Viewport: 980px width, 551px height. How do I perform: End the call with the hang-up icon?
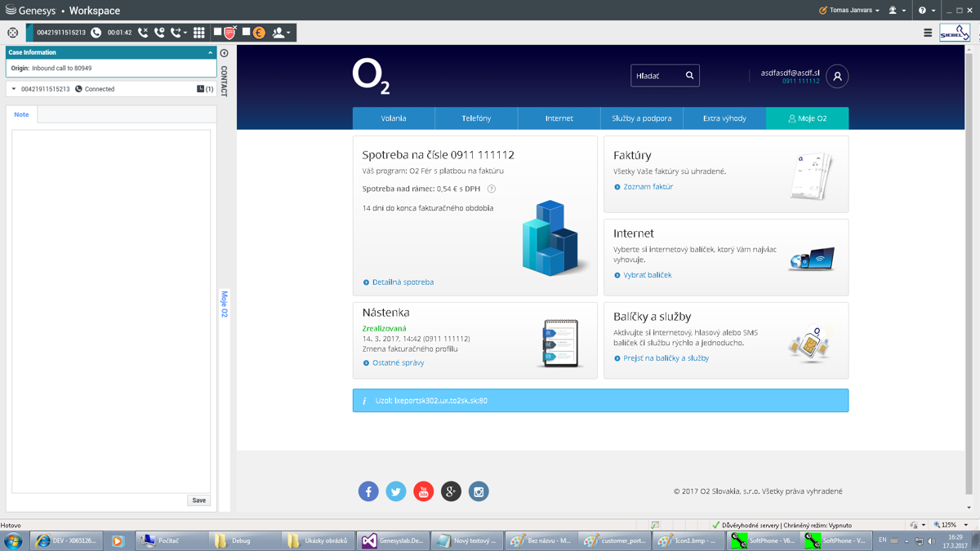coord(143,33)
